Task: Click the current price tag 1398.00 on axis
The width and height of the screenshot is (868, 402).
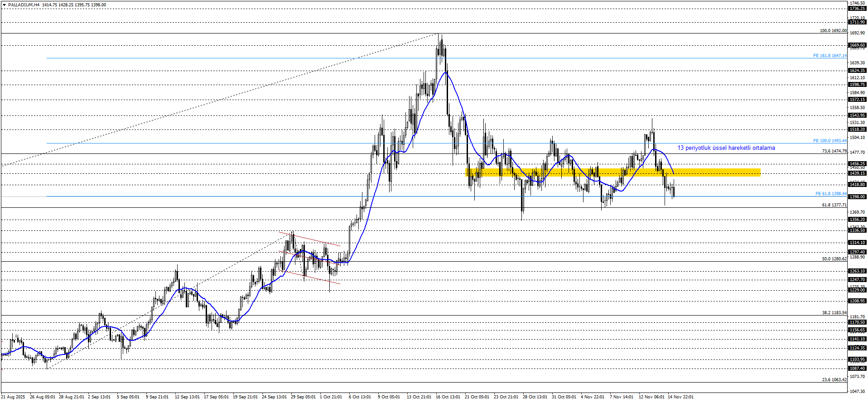Action: pyautogui.click(x=857, y=197)
